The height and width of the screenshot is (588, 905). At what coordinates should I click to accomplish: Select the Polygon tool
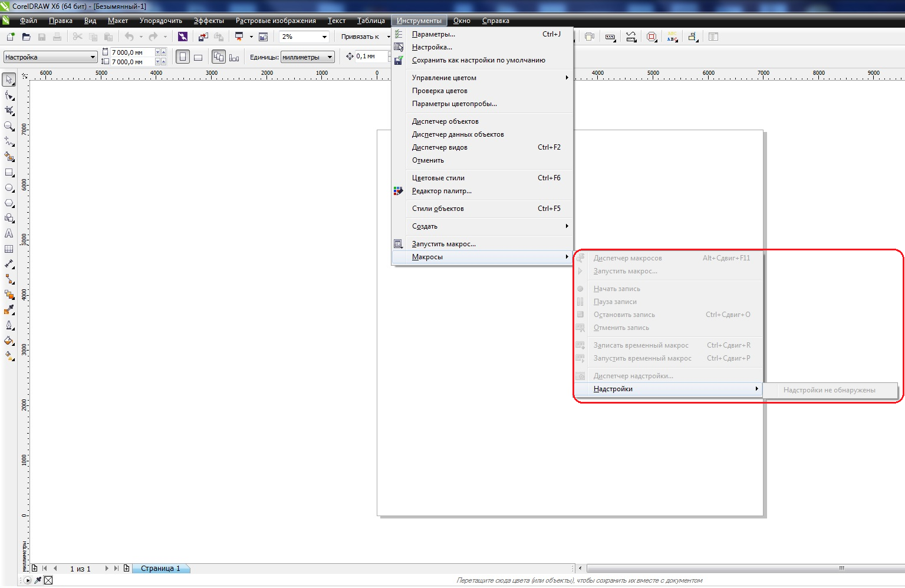tap(9, 203)
